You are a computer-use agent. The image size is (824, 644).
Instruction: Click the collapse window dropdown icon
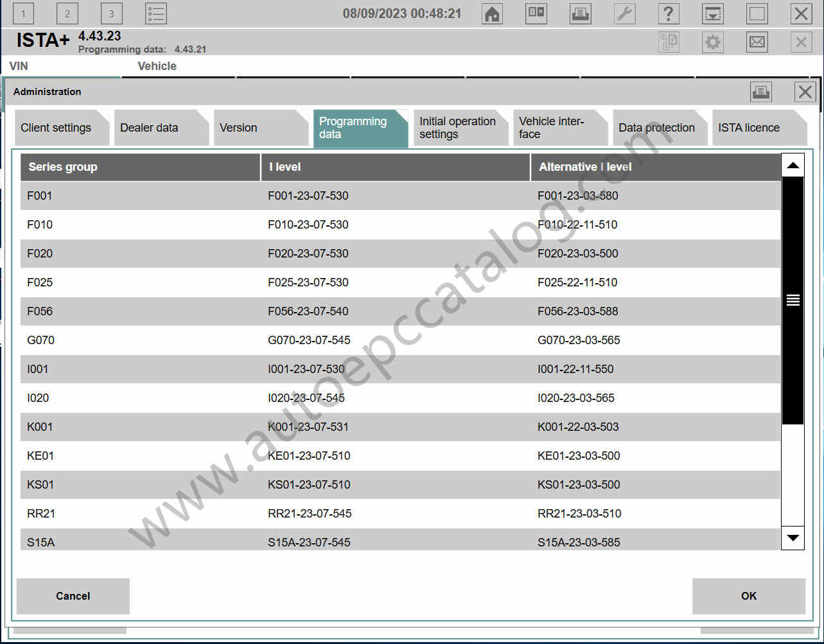[713, 13]
